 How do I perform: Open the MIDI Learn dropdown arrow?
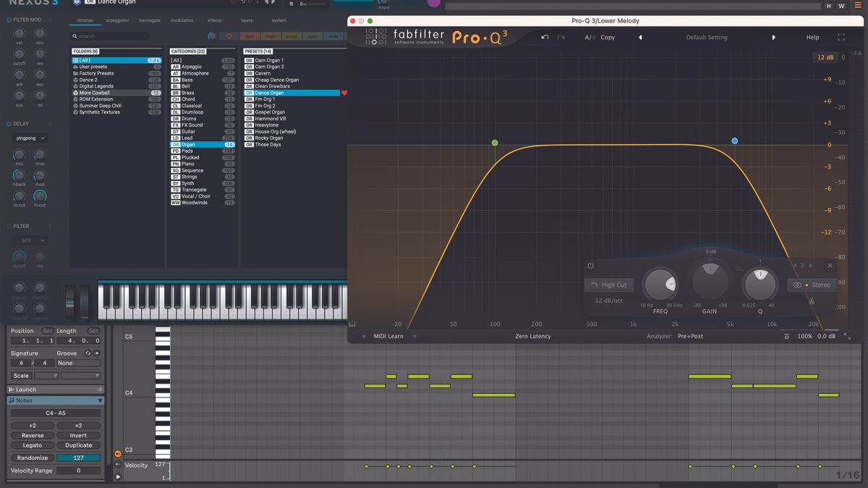(x=414, y=336)
